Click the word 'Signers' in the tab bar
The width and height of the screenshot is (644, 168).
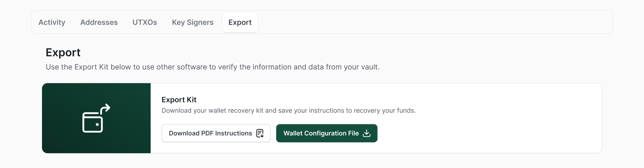point(200,22)
